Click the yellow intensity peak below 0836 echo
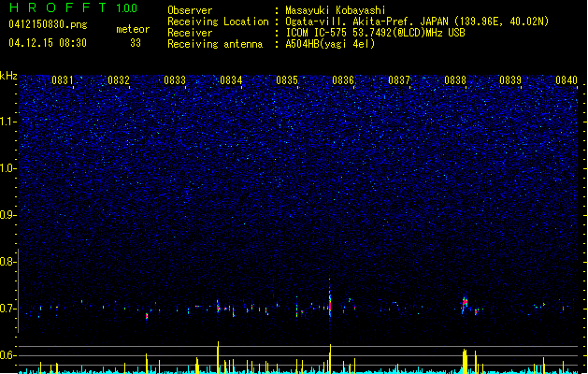Image resolution: width=588 pixels, height=374 pixels. 330,358
